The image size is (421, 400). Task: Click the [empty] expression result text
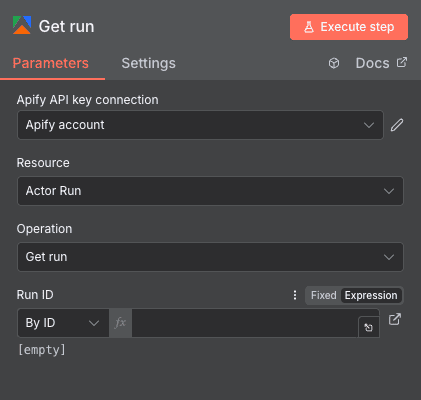point(42,350)
